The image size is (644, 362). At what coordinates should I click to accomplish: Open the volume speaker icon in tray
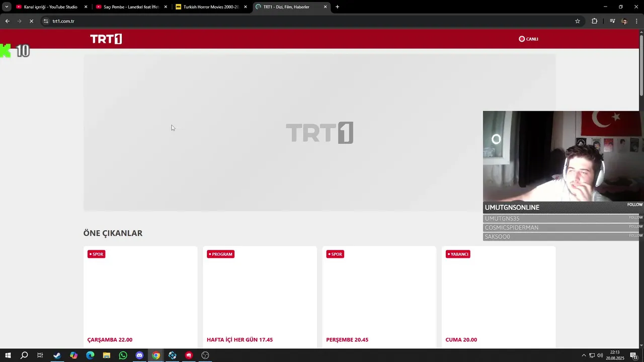coord(600,355)
